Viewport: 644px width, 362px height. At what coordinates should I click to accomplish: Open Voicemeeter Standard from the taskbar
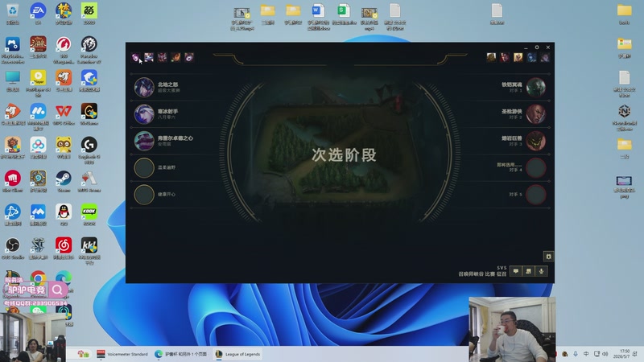point(122,354)
